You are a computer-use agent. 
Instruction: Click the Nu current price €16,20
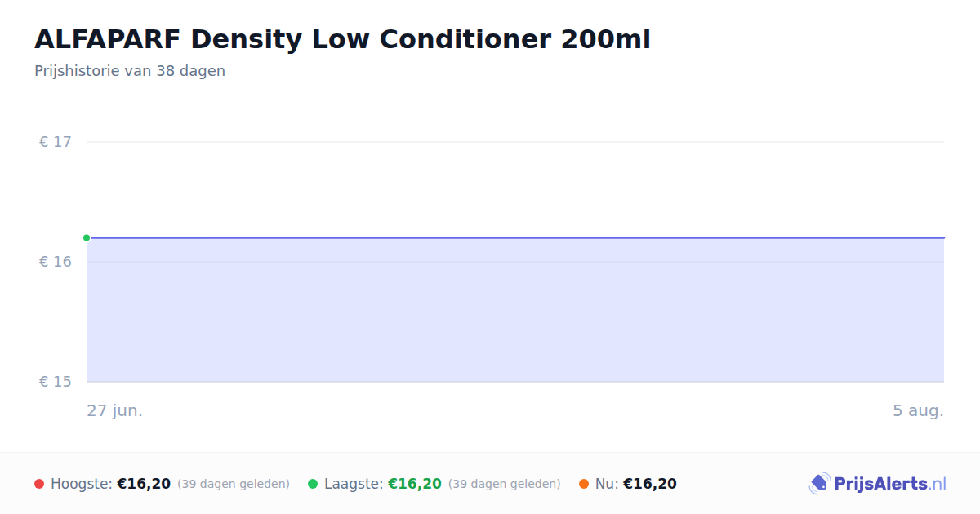650,484
